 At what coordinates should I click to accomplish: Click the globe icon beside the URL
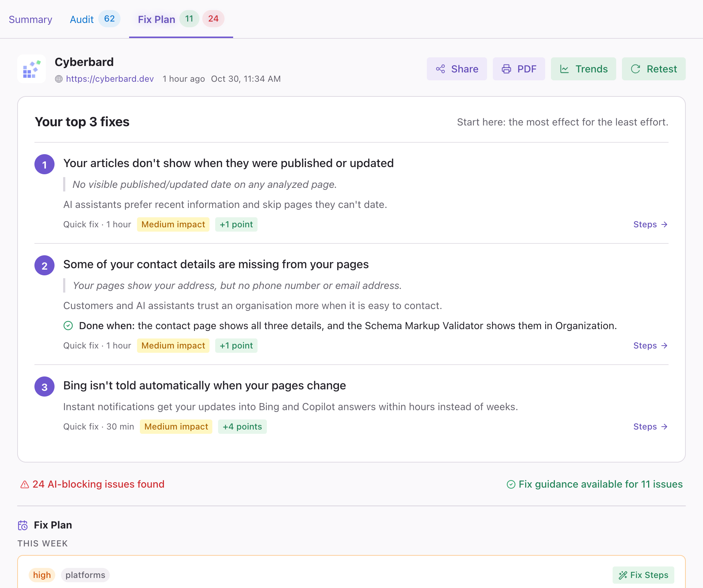point(59,79)
